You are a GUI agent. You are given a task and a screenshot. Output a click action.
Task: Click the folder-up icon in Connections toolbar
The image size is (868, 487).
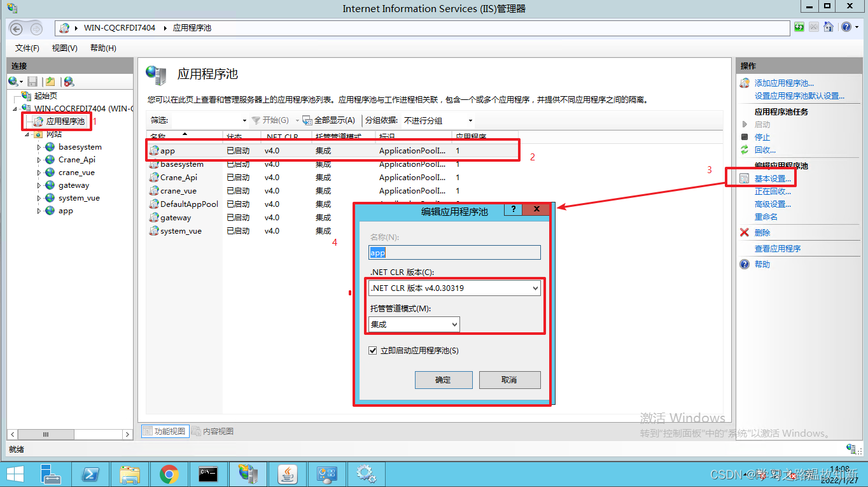(x=50, y=81)
